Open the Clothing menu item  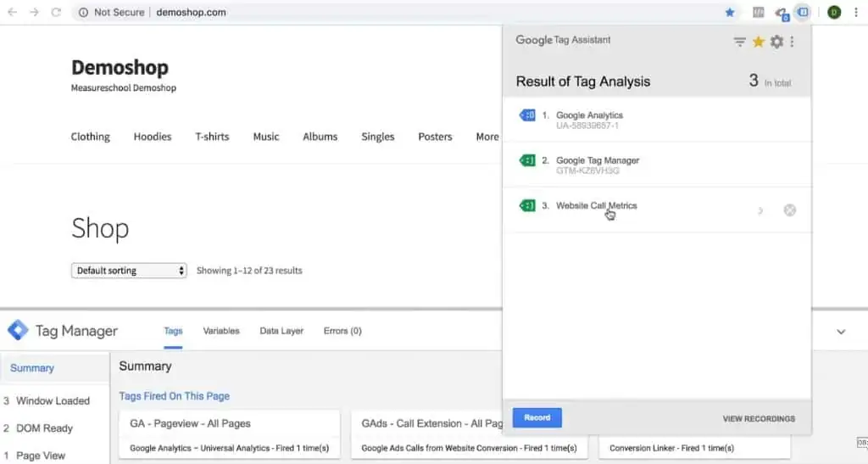click(x=90, y=137)
